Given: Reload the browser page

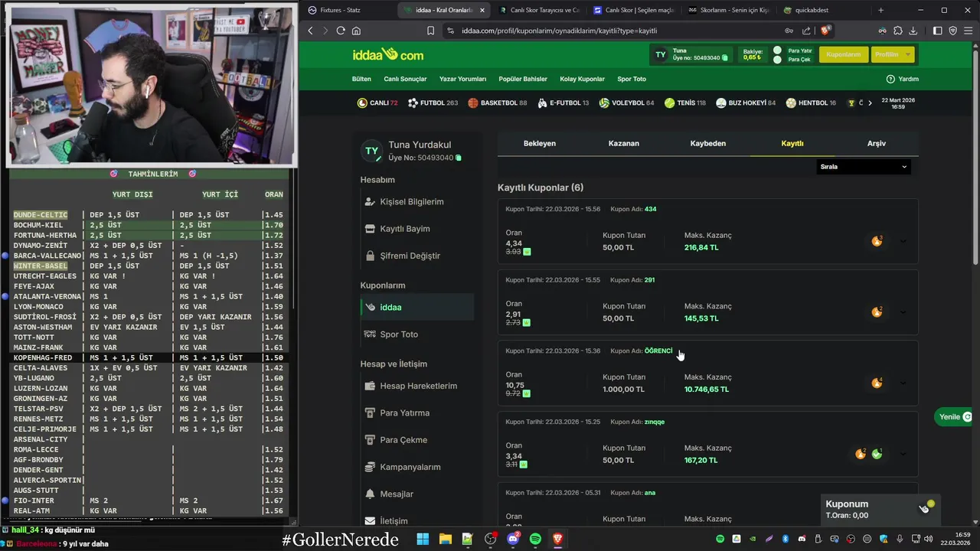Looking at the screenshot, I should 341,31.
